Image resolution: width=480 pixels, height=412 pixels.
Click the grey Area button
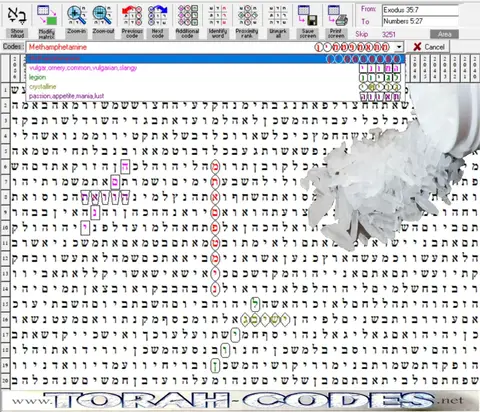[444, 34]
